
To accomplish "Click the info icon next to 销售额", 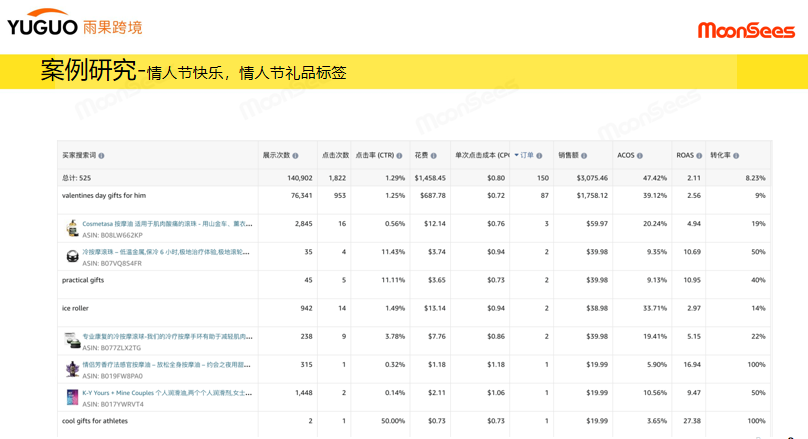I will pyautogui.click(x=584, y=156).
